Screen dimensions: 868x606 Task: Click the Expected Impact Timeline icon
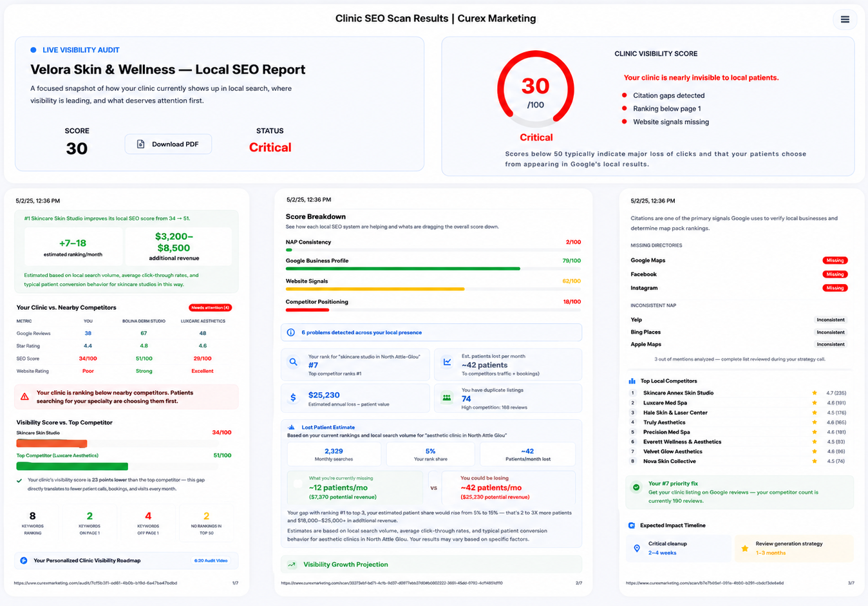coord(632,526)
